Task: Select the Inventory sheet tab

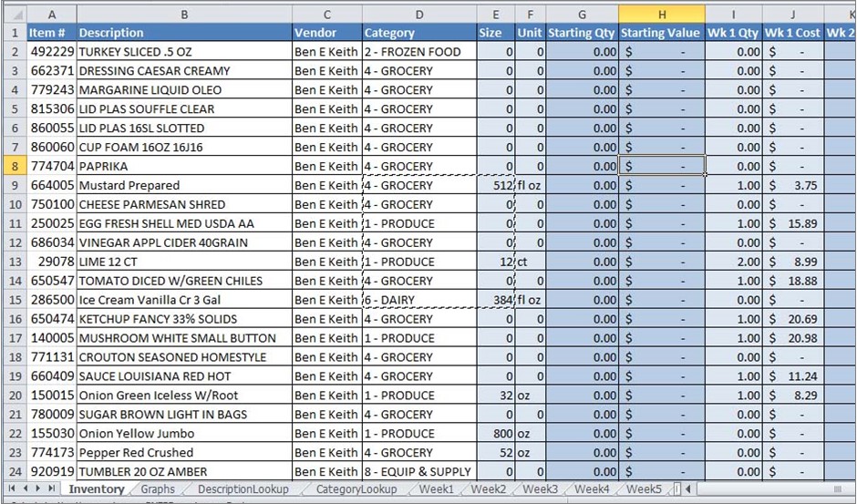Action: click(97, 489)
